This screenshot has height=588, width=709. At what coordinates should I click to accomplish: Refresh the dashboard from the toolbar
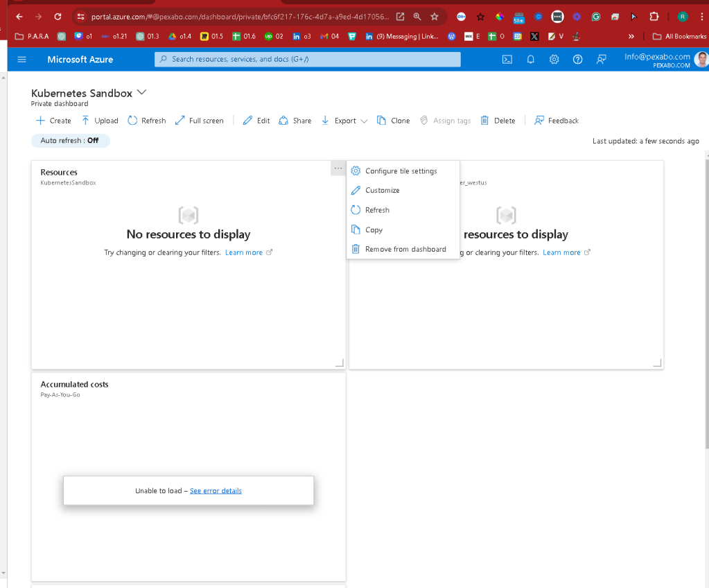click(147, 121)
